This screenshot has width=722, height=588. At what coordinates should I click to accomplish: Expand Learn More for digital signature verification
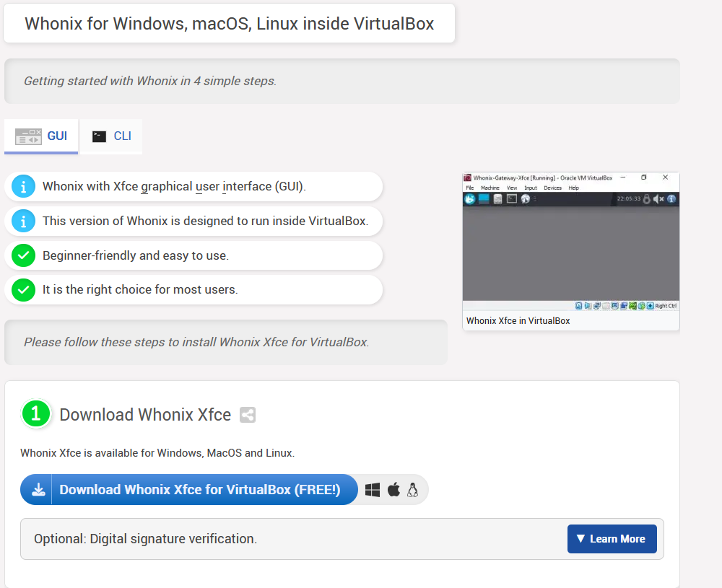pyautogui.click(x=612, y=539)
